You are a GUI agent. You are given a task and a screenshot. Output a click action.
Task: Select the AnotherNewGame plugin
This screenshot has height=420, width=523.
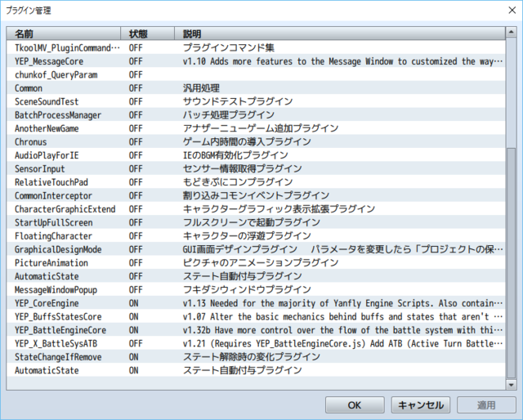pyautogui.click(x=47, y=128)
